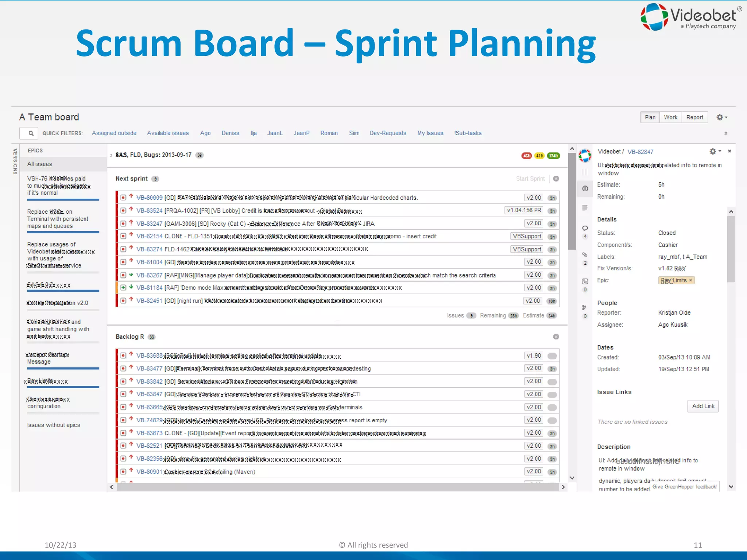Expand the SAS, FLD, Bugs sprint
Viewport: 747px width, 560px height.
(111, 155)
